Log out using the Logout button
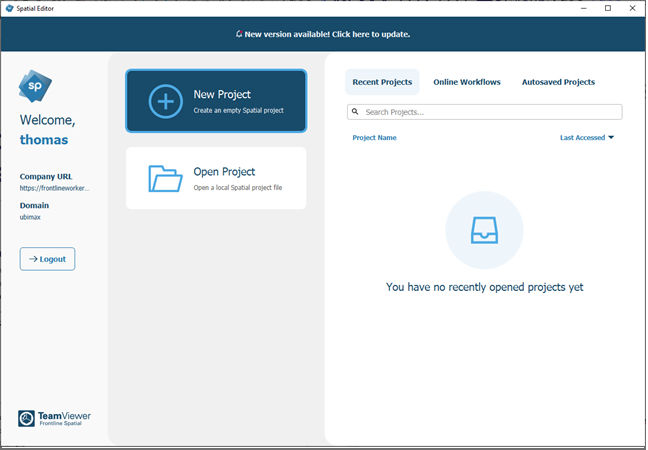The image size is (648, 450). point(48,259)
